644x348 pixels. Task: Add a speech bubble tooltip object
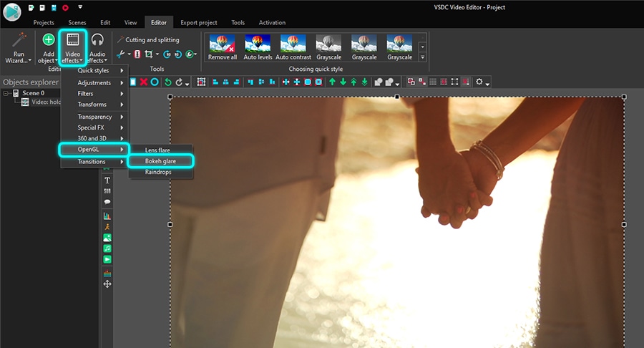click(x=107, y=202)
